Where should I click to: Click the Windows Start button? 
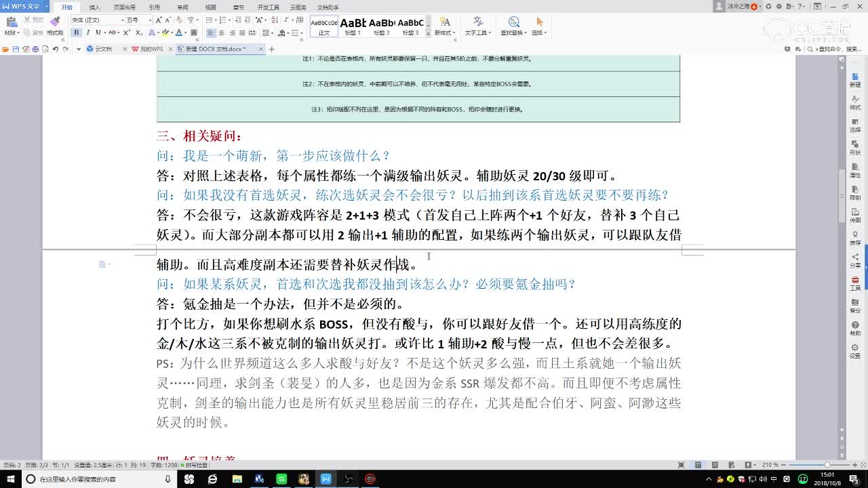(10, 479)
